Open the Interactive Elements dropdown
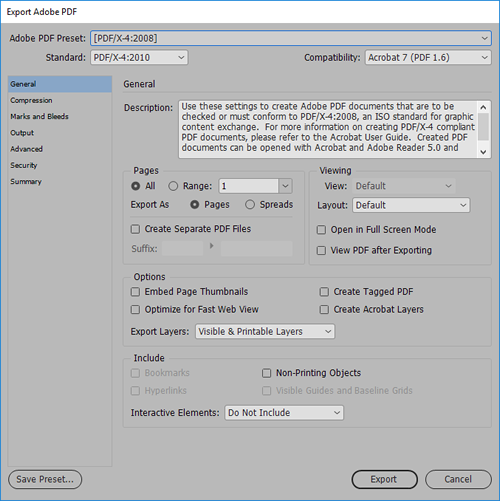The width and height of the screenshot is (500, 501). tap(284, 413)
